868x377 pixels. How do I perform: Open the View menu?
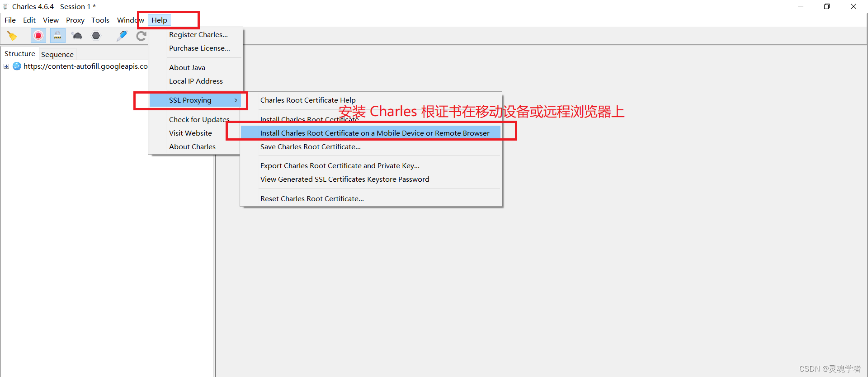click(x=51, y=20)
